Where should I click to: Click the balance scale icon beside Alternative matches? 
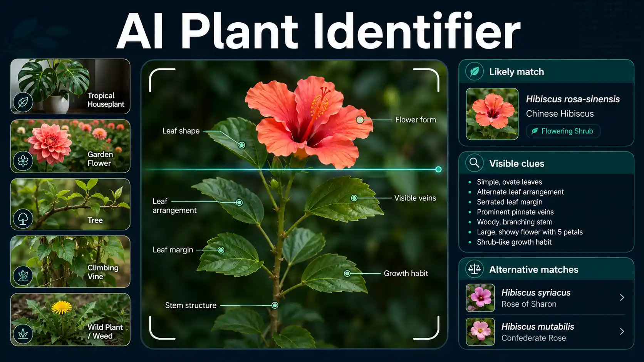[x=475, y=269]
